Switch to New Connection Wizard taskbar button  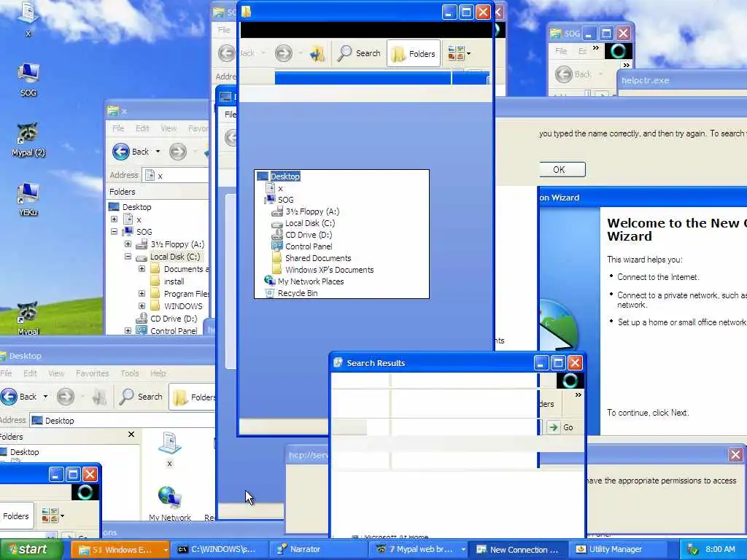518,550
